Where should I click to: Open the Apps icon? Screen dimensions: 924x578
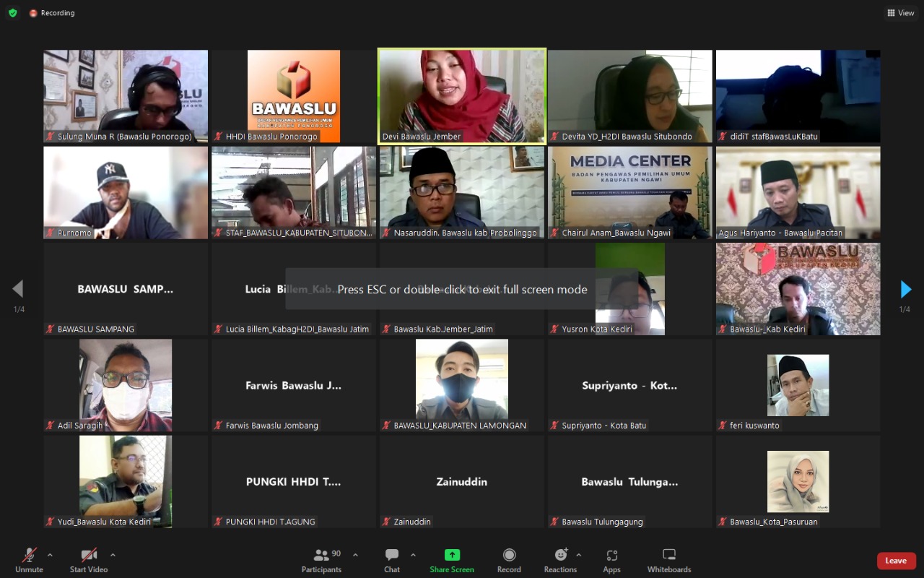(611, 556)
